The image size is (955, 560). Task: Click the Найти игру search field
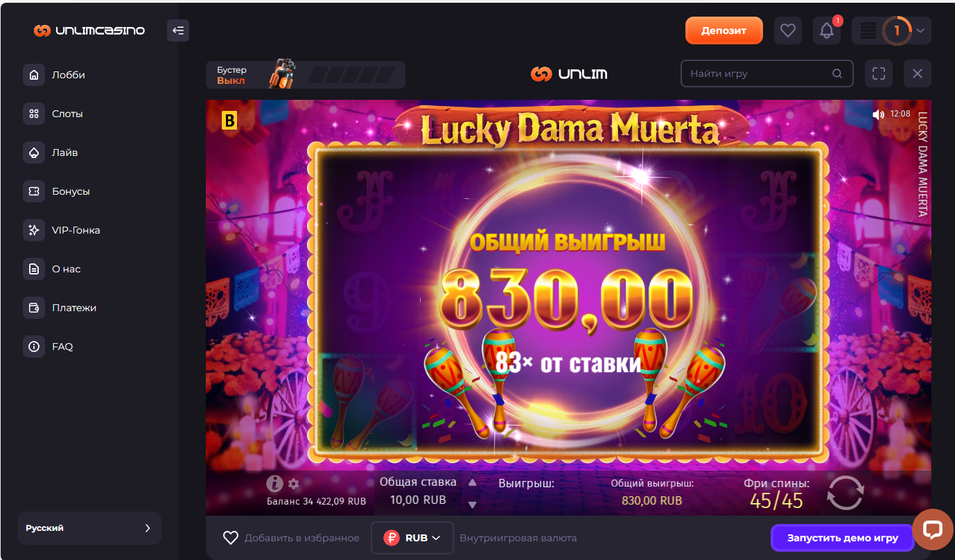[x=767, y=73]
